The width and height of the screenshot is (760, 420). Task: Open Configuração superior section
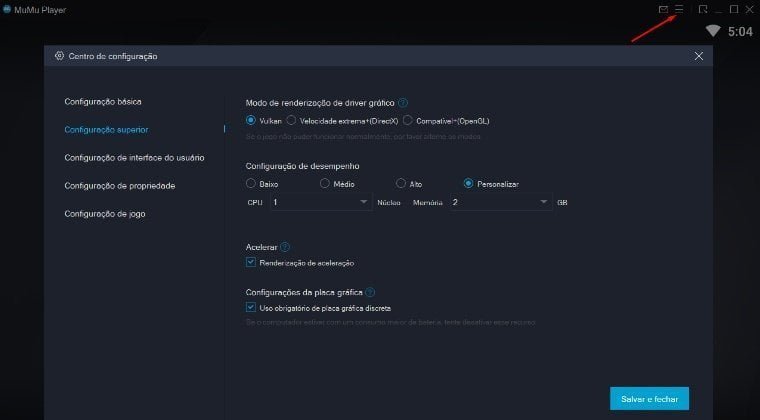[106, 130]
